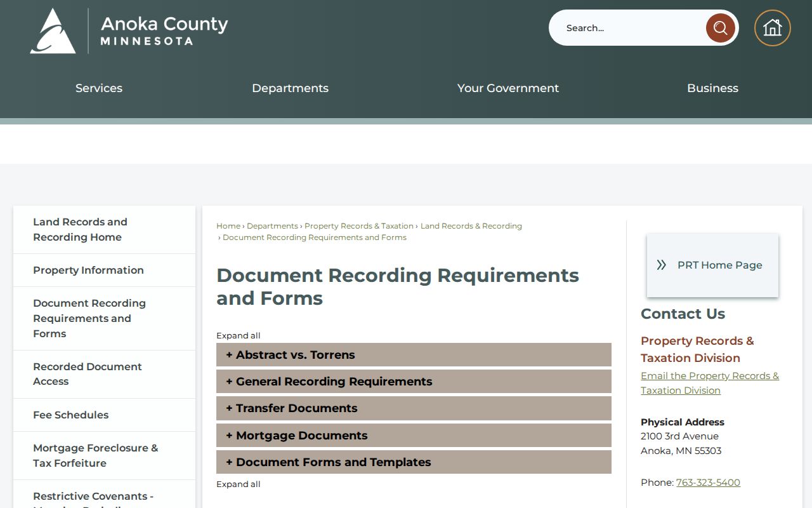Click Property Records & Taxation breadcrumb
Viewport: 812px width, 508px height.
click(359, 226)
